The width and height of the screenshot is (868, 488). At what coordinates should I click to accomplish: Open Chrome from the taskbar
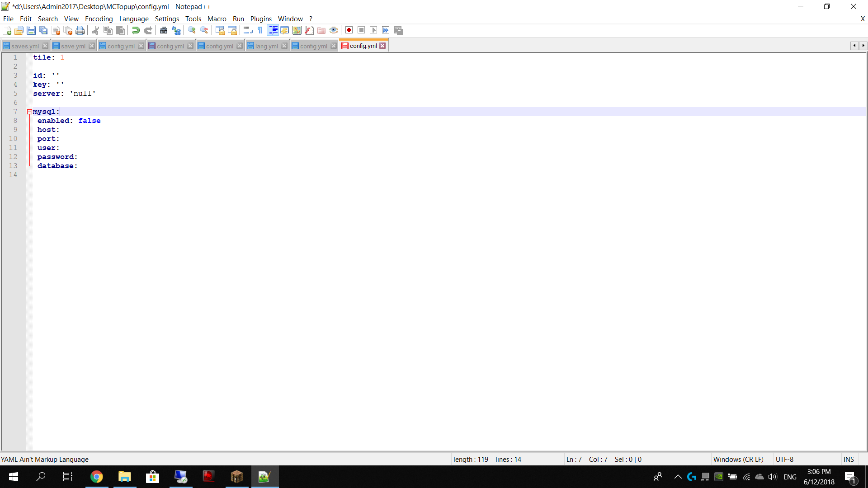pos(96,477)
